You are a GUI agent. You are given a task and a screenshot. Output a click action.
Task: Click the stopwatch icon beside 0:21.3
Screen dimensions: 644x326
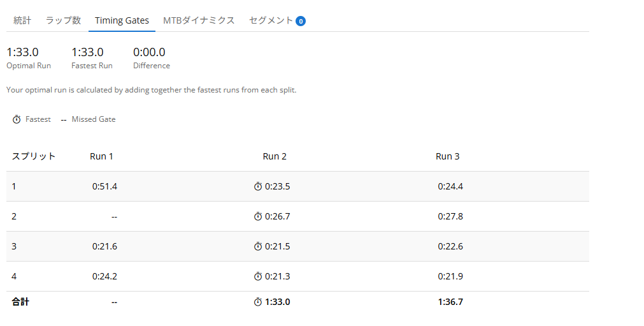click(258, 276)
